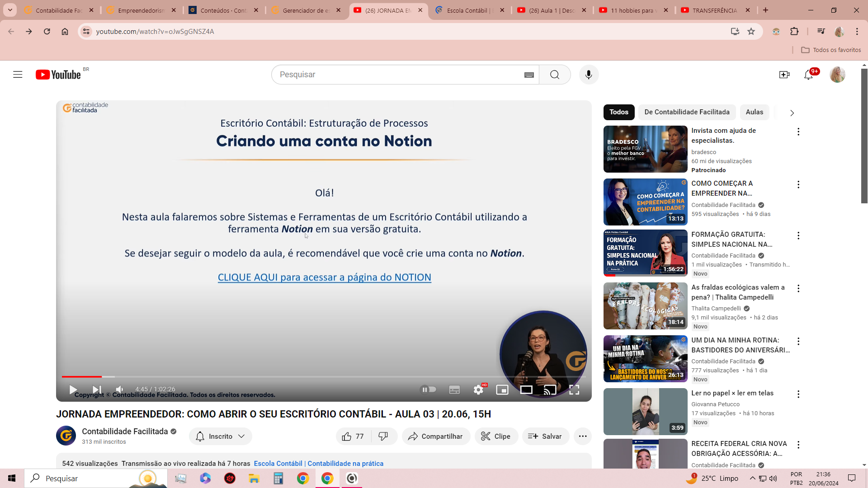Image resolution: width=868 pixels, height=488 pixels.
Task: Open Contabilidade Facilitada channel avatar
Action: (x=66, y=436)
